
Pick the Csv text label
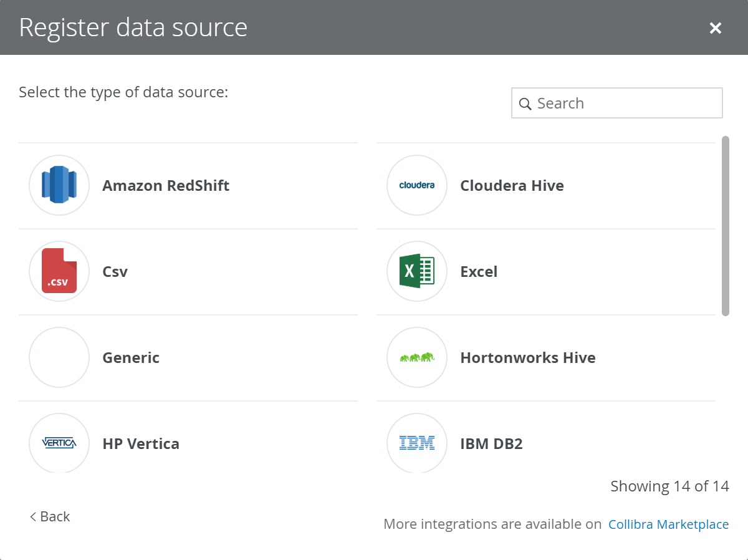[115, 272]
